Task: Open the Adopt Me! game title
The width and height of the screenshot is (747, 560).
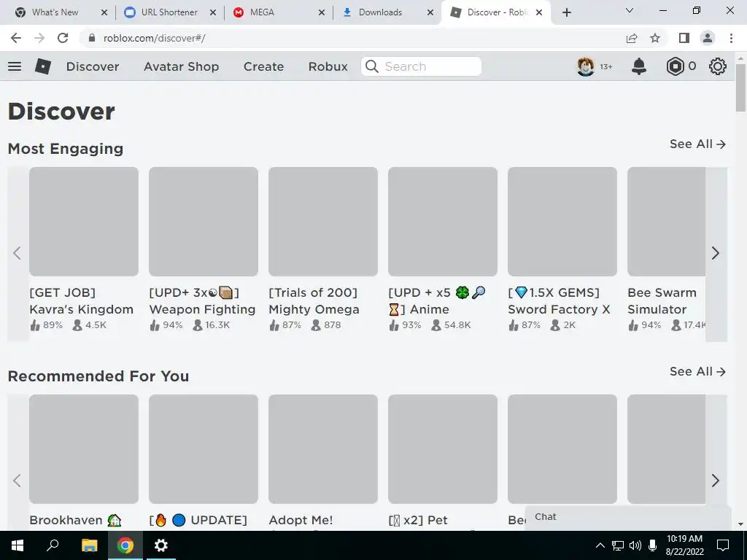Action: pos(301,520)
